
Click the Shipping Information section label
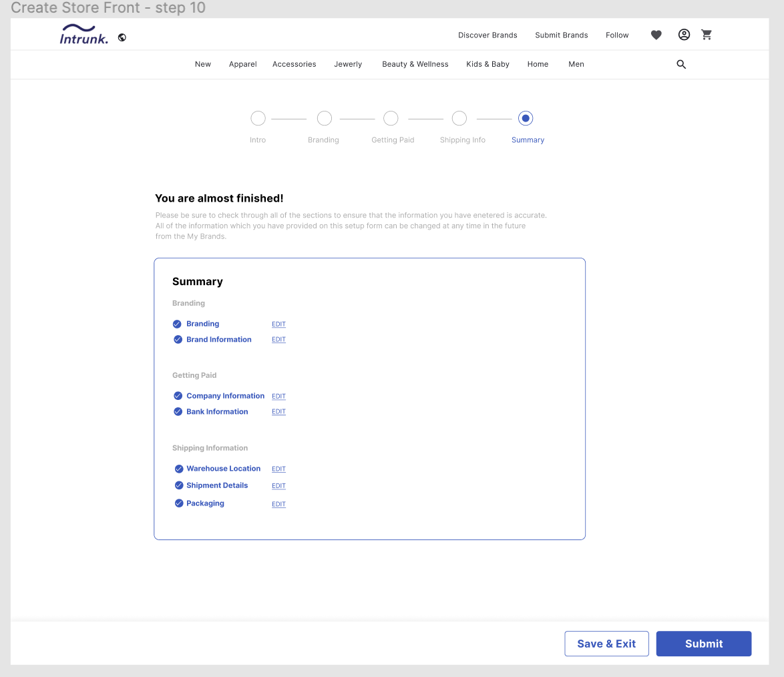210,448
